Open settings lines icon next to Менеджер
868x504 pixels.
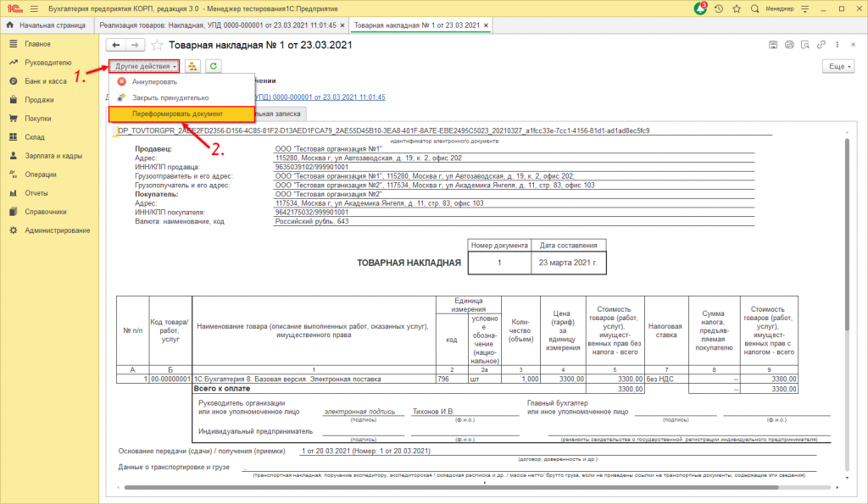tap(805, 8)
